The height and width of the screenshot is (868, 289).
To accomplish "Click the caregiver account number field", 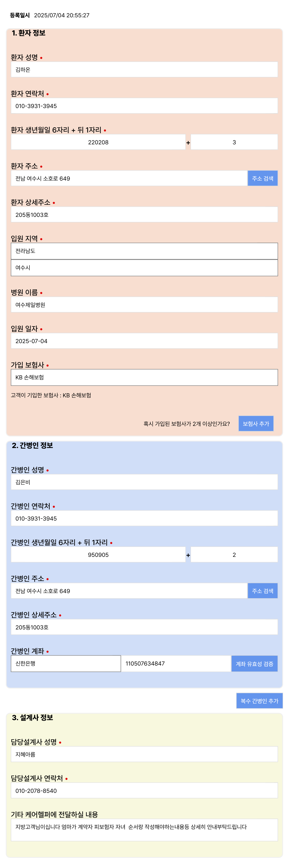I will 176,663.
